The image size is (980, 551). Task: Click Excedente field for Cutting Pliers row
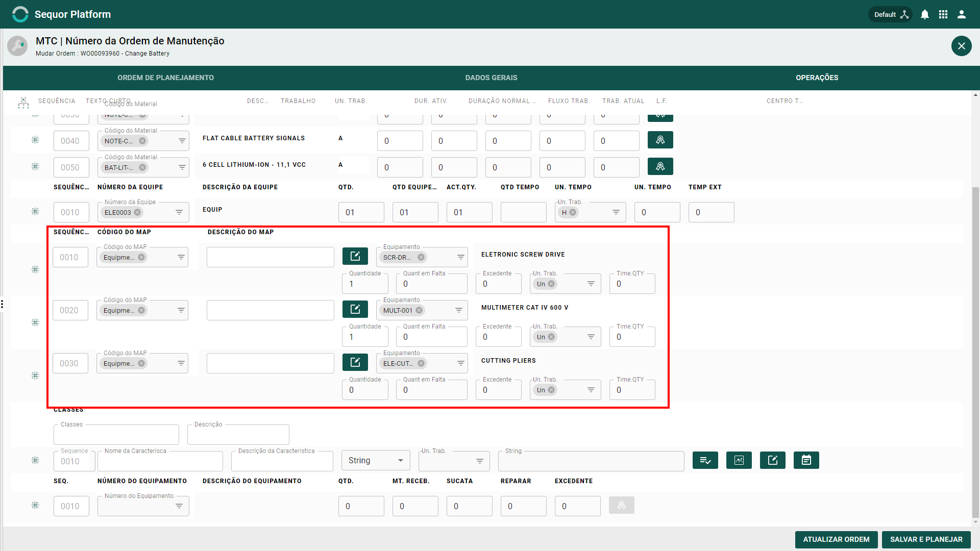498,390
